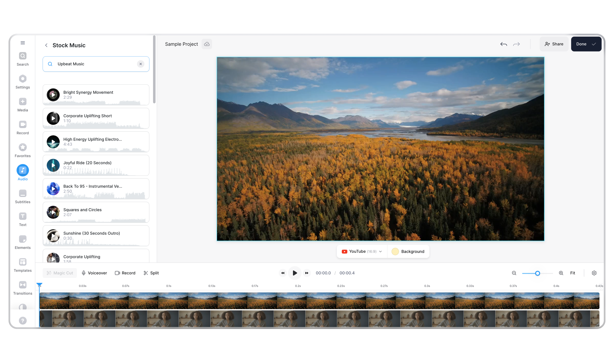This screenshot has height=364, width=614.
Task: Click the Upbeat Music search field
Action: [x=96, y=64]
